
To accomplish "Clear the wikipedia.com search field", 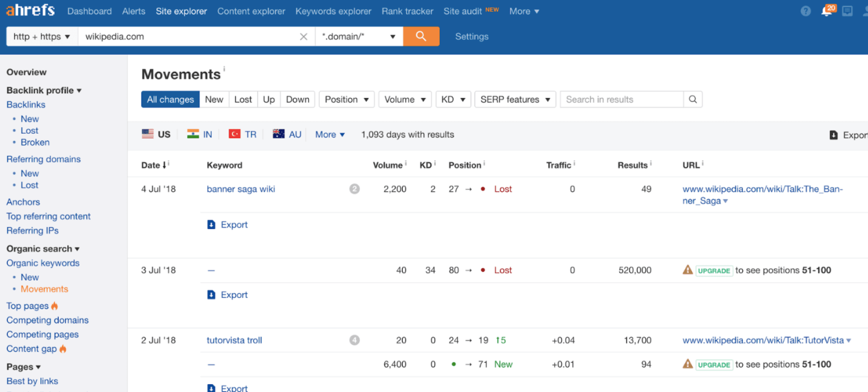I will 304,37.
